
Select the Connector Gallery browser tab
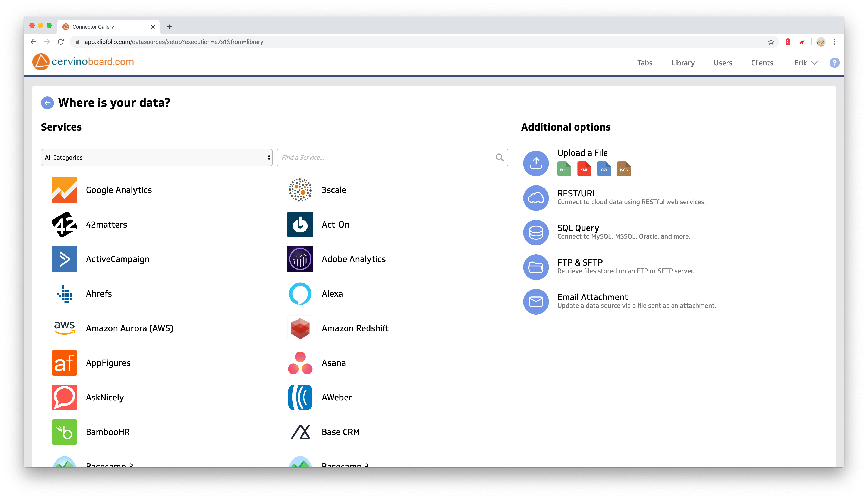point(108,27)
